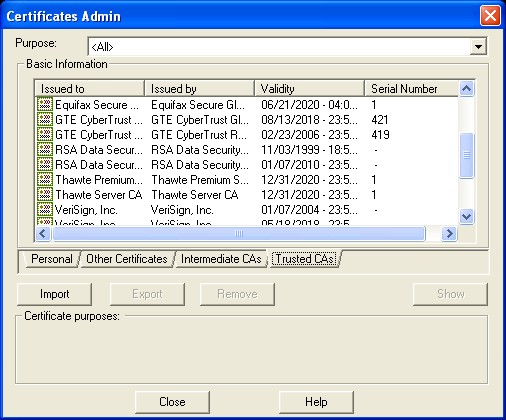Screen dimensions: 506x420
Task: Click the icon beside GTE CyberTrust 419 row
Action: click(45, 134)
